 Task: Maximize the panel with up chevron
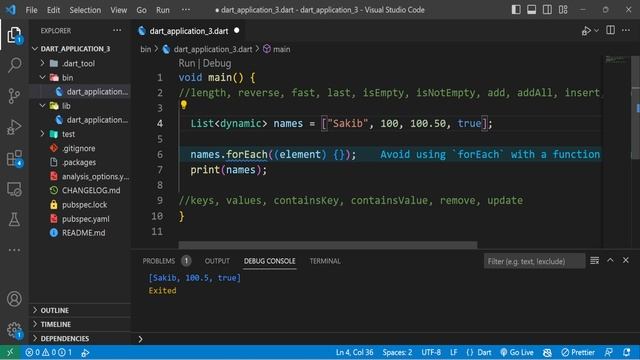610,260
